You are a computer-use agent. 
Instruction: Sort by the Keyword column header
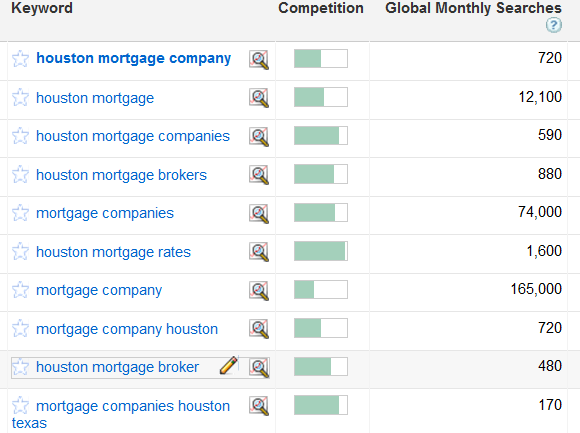point(42,8)
